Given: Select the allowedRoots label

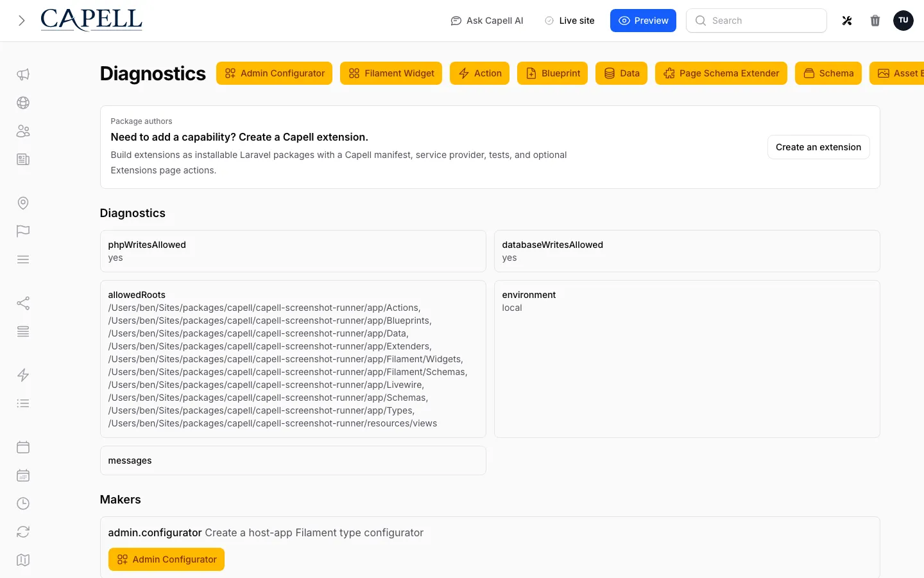Looking at the screenshot, I should tap(137, 295).
